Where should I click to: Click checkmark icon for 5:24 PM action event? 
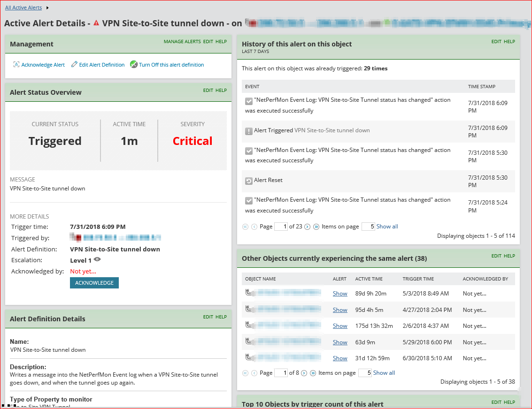[249, 201]
